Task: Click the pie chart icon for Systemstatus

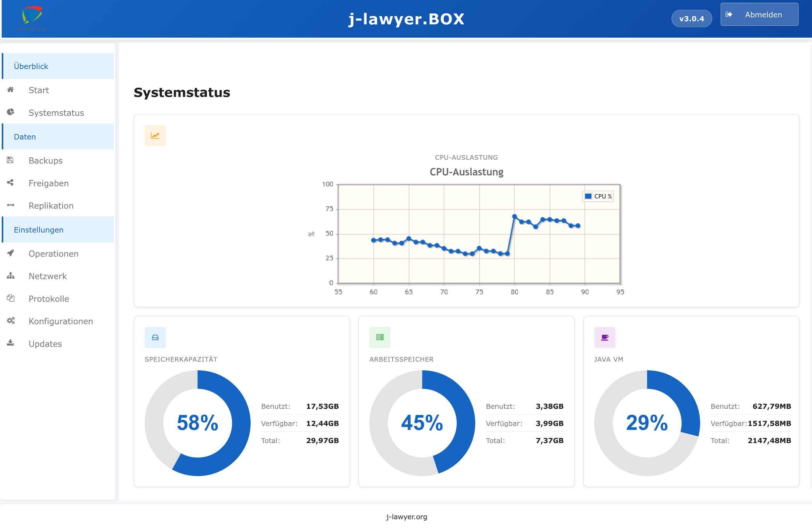Action: 11,112
